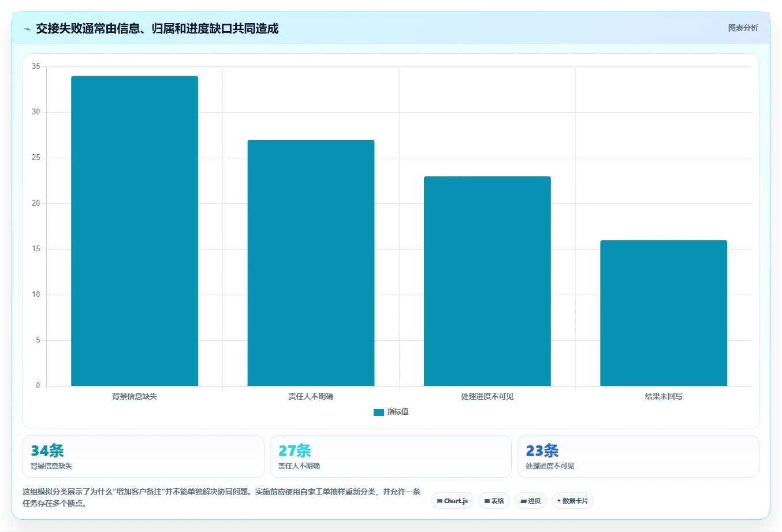Image resolution: width=782 pixels, height=532 pixels.
Task: Click the icon inside Chart.js chip
Action: (440, 501)
